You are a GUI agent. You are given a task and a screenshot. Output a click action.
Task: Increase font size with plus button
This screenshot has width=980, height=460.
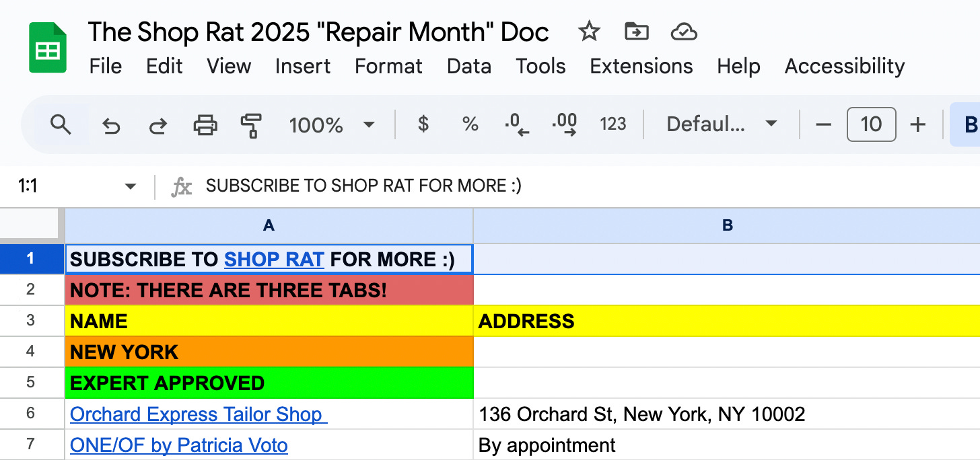918,124
